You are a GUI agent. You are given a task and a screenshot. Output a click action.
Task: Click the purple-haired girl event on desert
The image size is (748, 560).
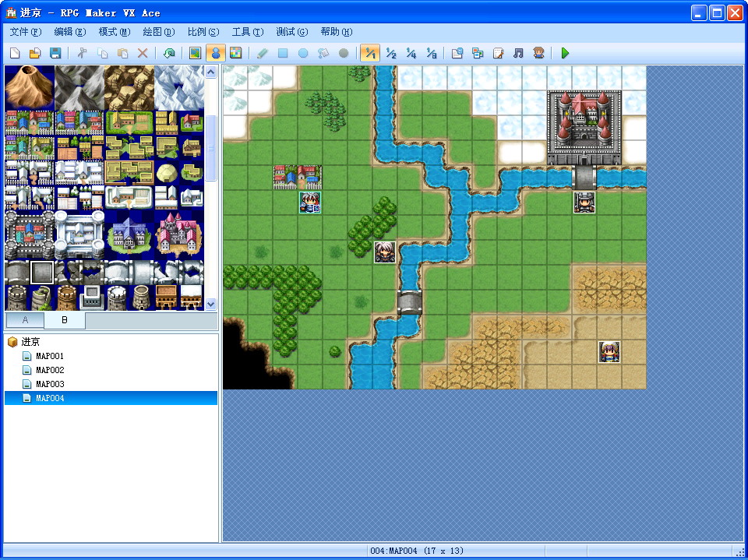(609, 351)
